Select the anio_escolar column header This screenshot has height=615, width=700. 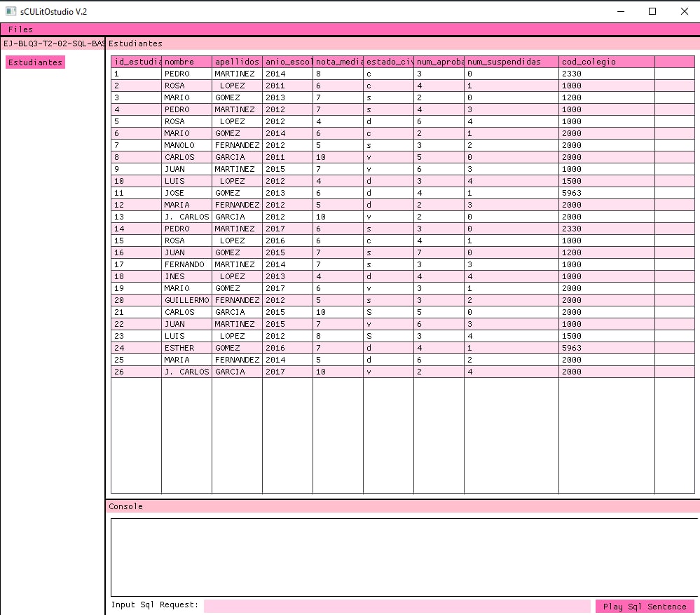(x=287, y=61)
